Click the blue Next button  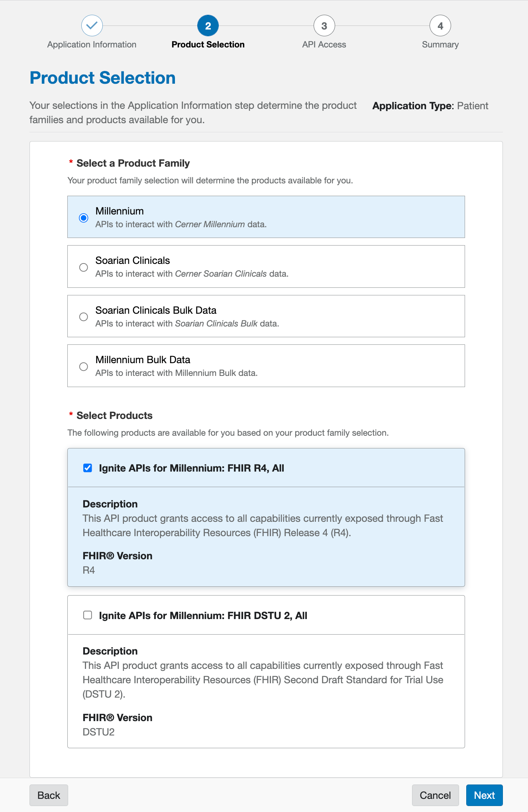485,795
